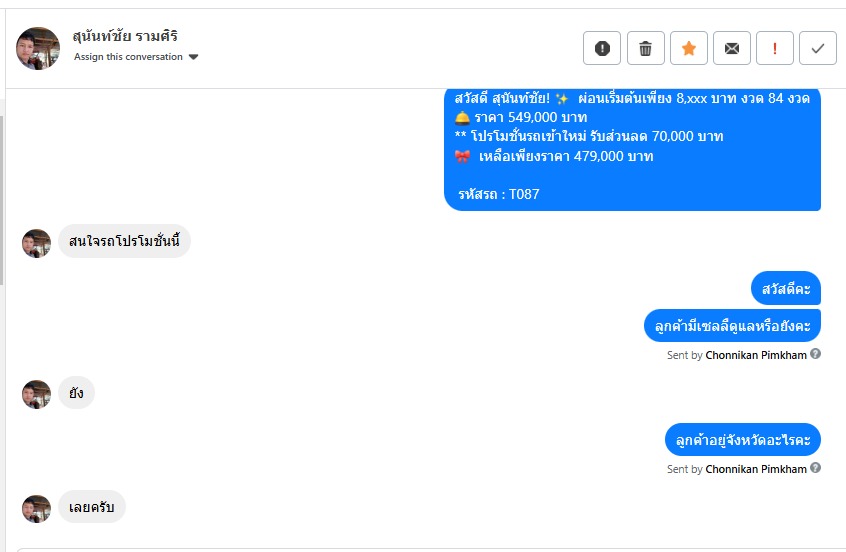Mark conversation done with the checkmark
This screenshot has width=846, height=552.
point(818,48)
